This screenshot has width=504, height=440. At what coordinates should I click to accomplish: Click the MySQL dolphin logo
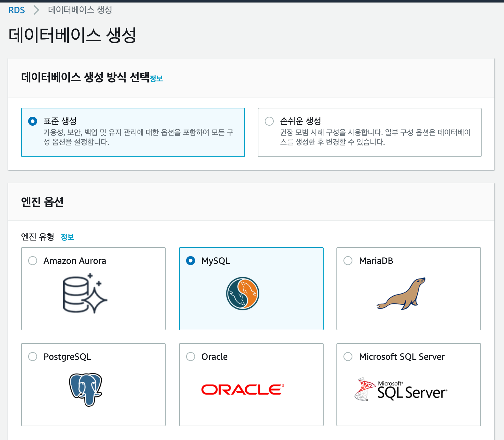point(243,294)
